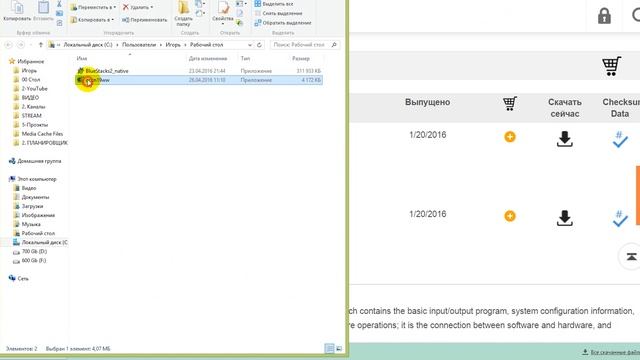Click the Поиск: Рабочий стол search field

point(304,45)
